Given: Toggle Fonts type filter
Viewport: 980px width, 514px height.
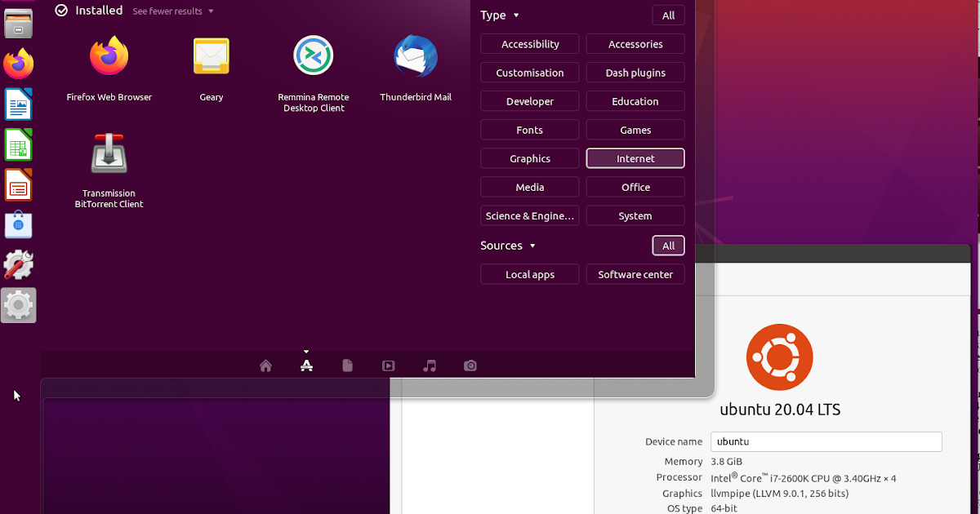Looking at the screenshot, I should pyautogui.click(x=530, y=130).
